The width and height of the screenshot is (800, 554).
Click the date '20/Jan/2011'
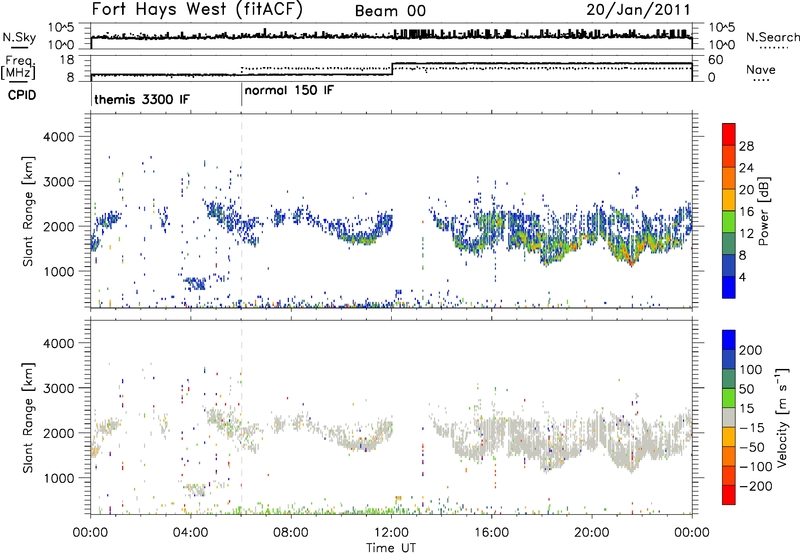[638, 10]
